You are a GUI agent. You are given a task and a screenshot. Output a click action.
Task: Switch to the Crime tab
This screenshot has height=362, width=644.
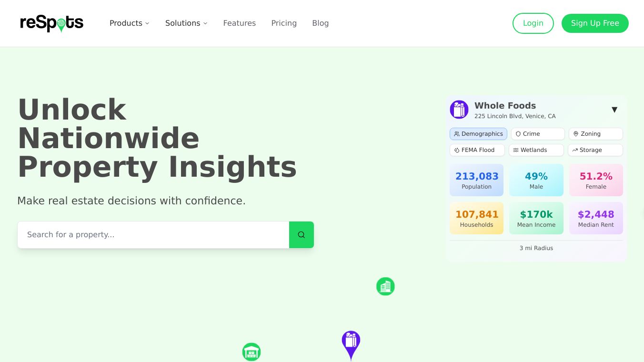(x=538, y=134)
